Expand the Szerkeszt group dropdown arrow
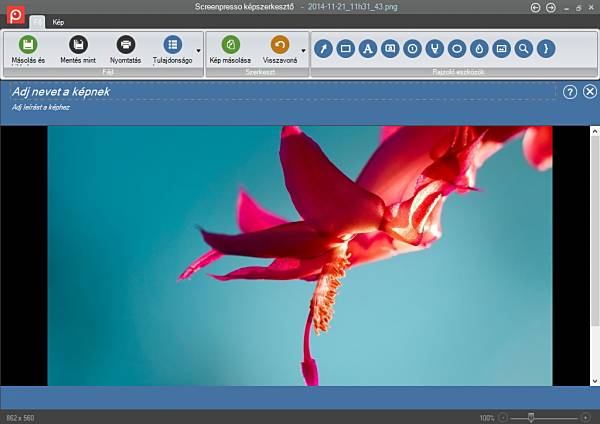600x424 pixels. [x=303, y=50]
